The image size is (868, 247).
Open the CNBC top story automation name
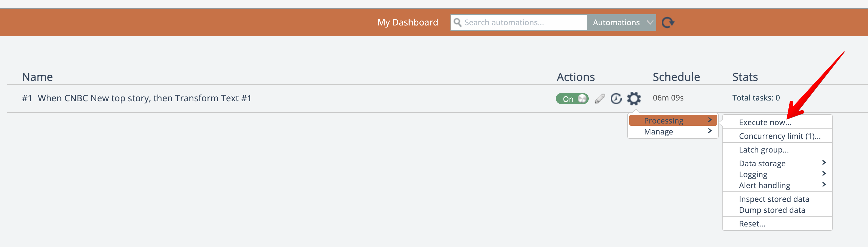[144, 98]
